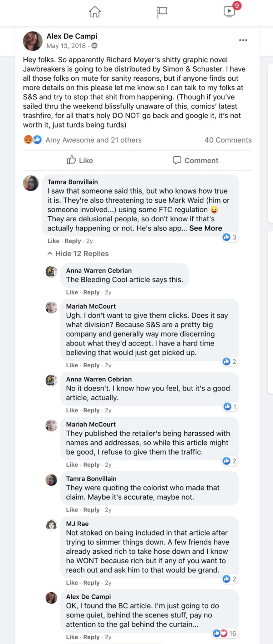This screenshot has width=273, height=644.
Task: Open MJ Rae's avatar
Action: [51, 524]
